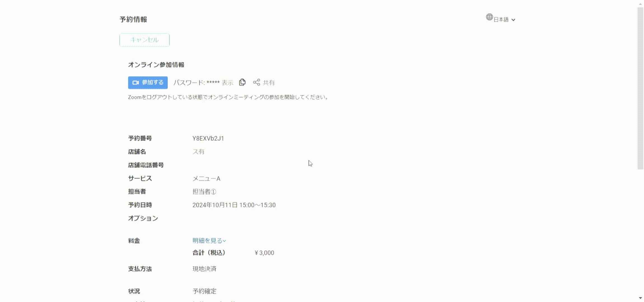Click the copy link icon
The height and width of the screenshot is (302, 644).
242,82
